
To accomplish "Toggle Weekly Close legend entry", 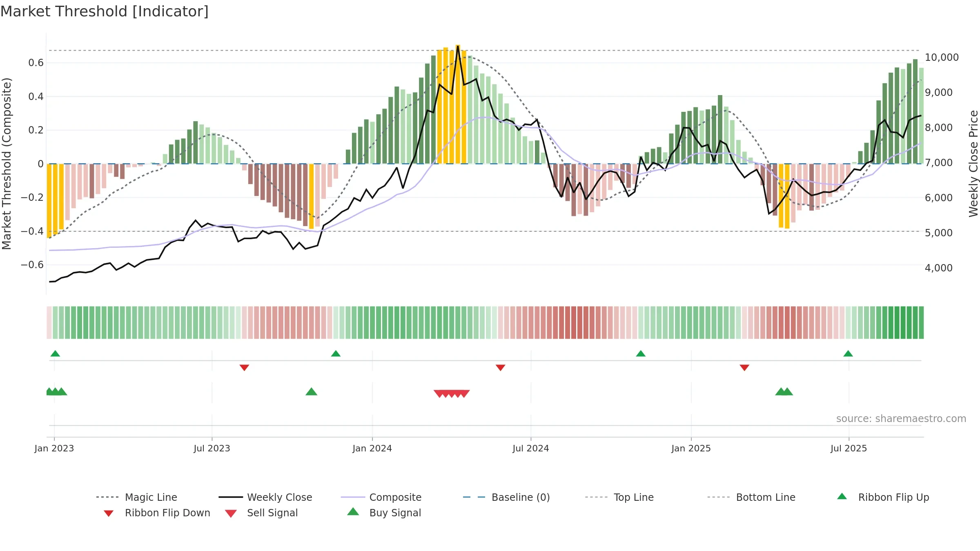I will click(x=265, y=497).
